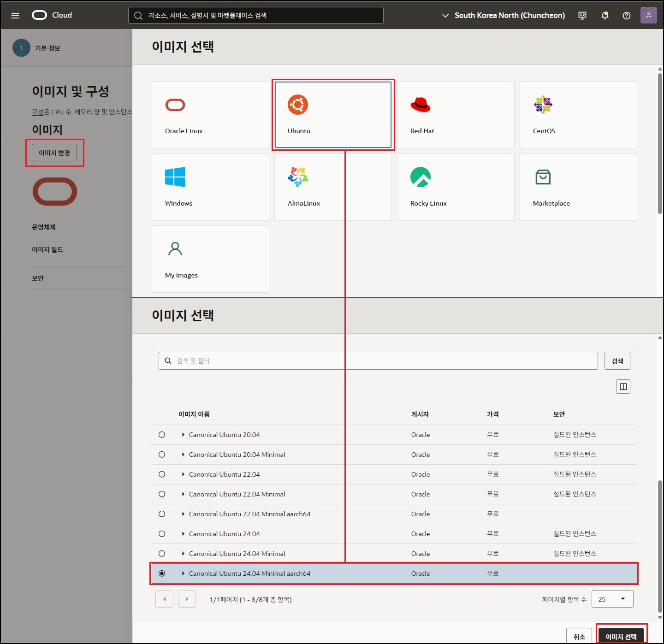
Task: Open the notifications bell
Action: 605,15
